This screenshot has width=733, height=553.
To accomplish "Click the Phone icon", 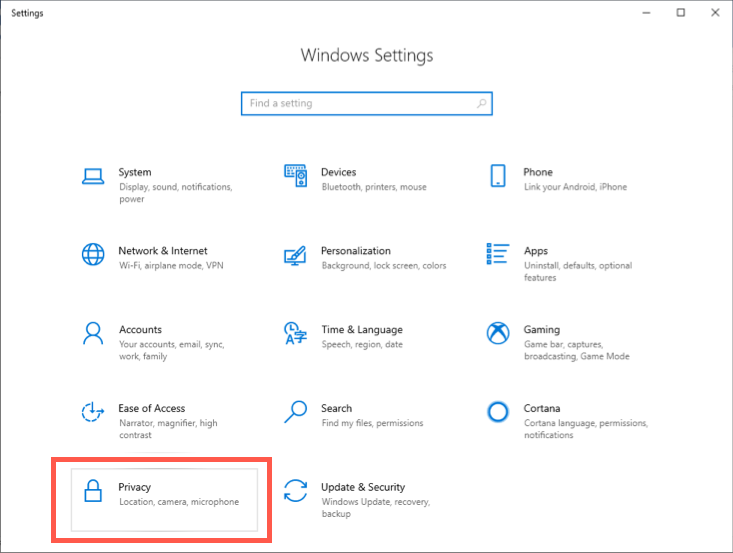I will coord(497,176).
